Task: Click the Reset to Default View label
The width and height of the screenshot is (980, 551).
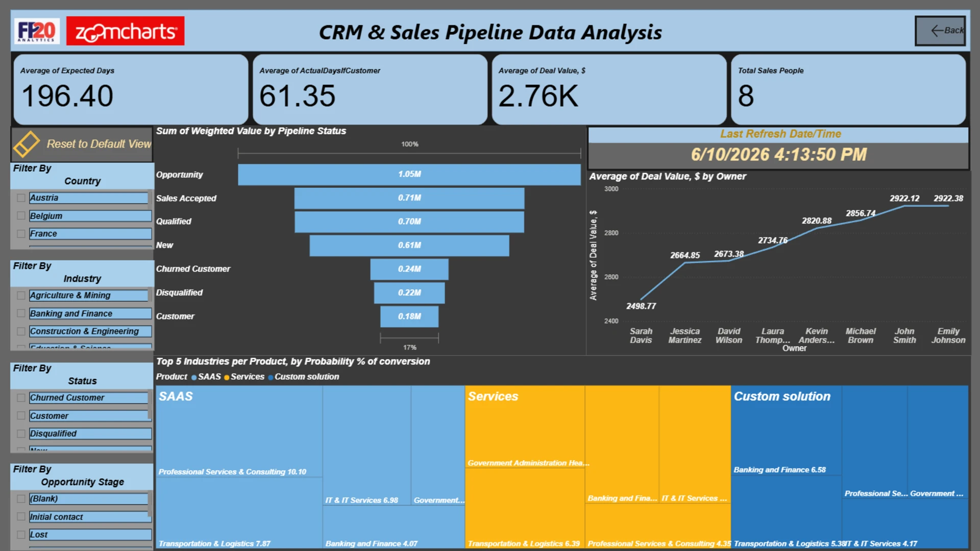Action: pyautogui.click(x=99, y=144)
